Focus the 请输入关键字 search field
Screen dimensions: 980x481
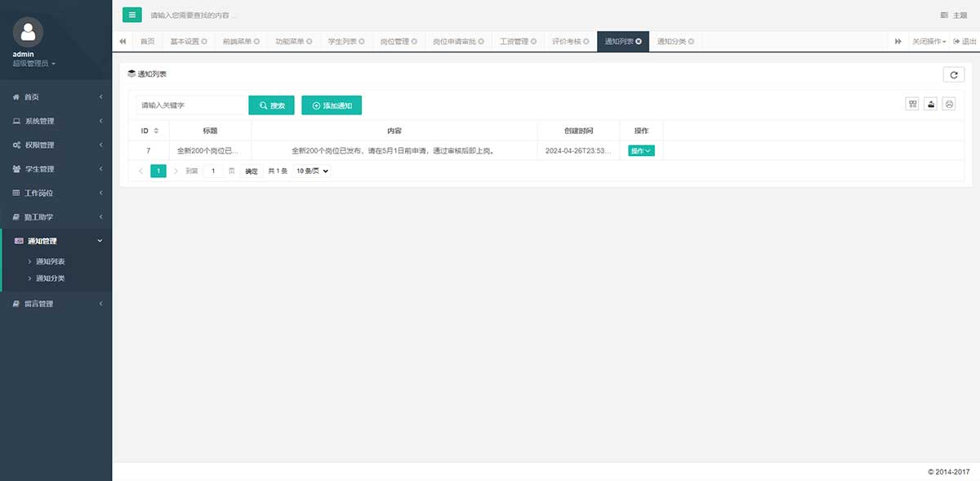[x=191, y=105]
